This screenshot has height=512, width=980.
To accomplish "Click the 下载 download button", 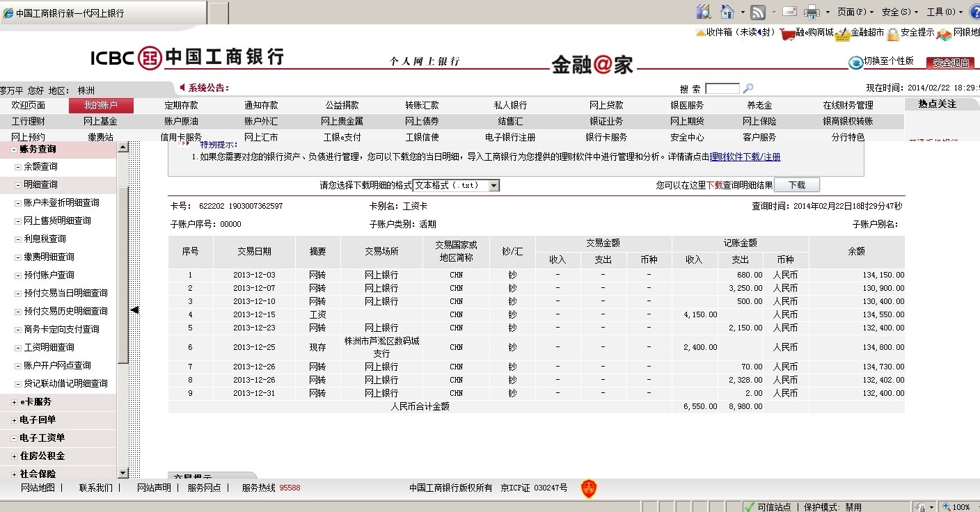I will click(x=796, y=185).
